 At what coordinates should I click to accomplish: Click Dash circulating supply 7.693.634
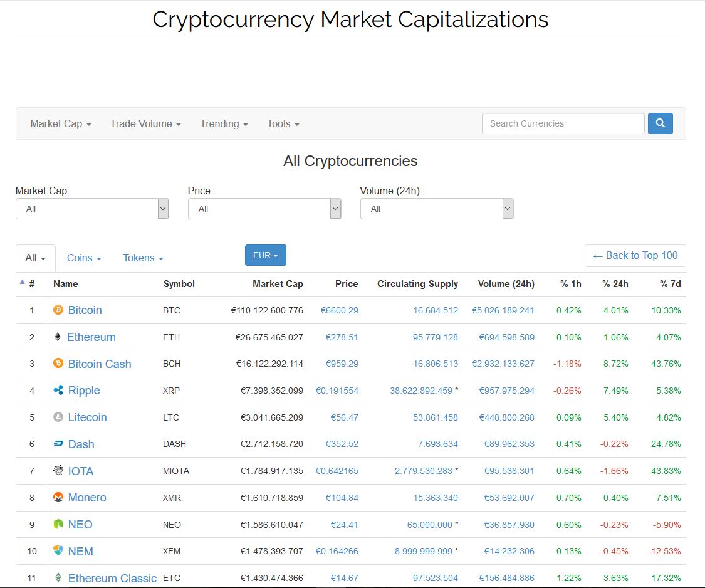(437, 444)
